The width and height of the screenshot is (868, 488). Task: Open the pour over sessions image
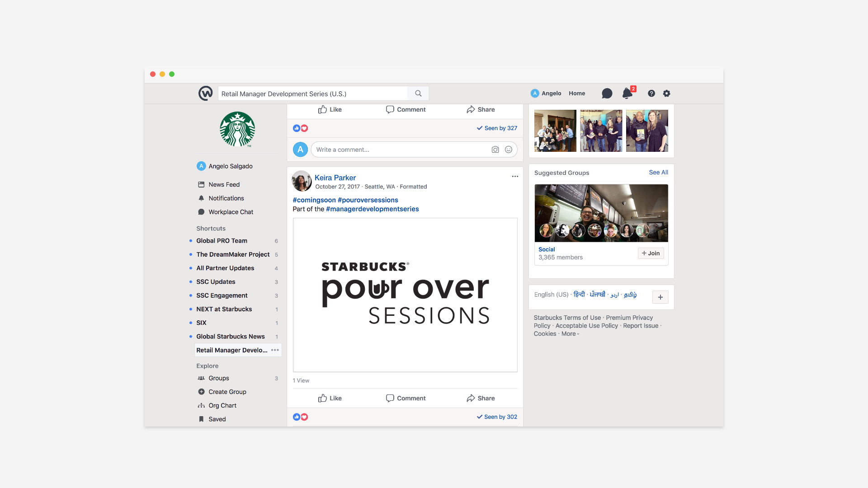pyautogui.click(x=405, y=295)
